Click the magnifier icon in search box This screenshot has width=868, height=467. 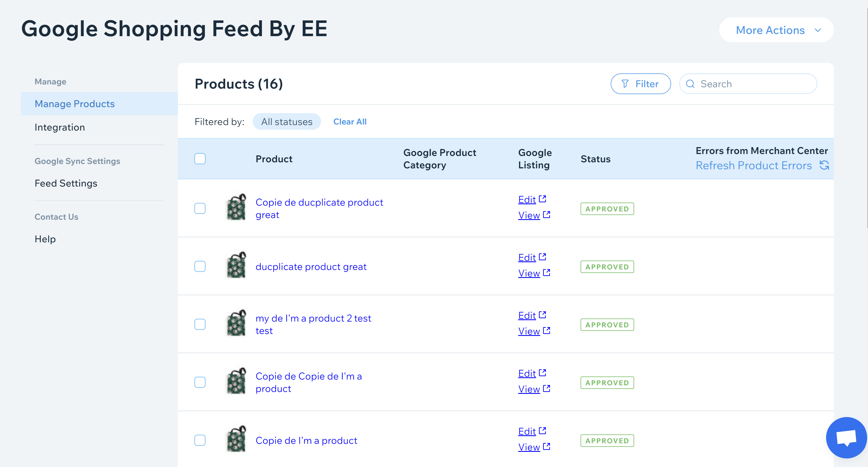click(690, 84)
